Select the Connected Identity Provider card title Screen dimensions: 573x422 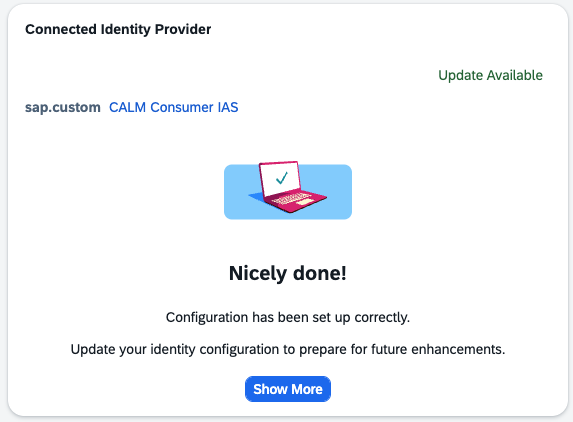coord(118,29)
